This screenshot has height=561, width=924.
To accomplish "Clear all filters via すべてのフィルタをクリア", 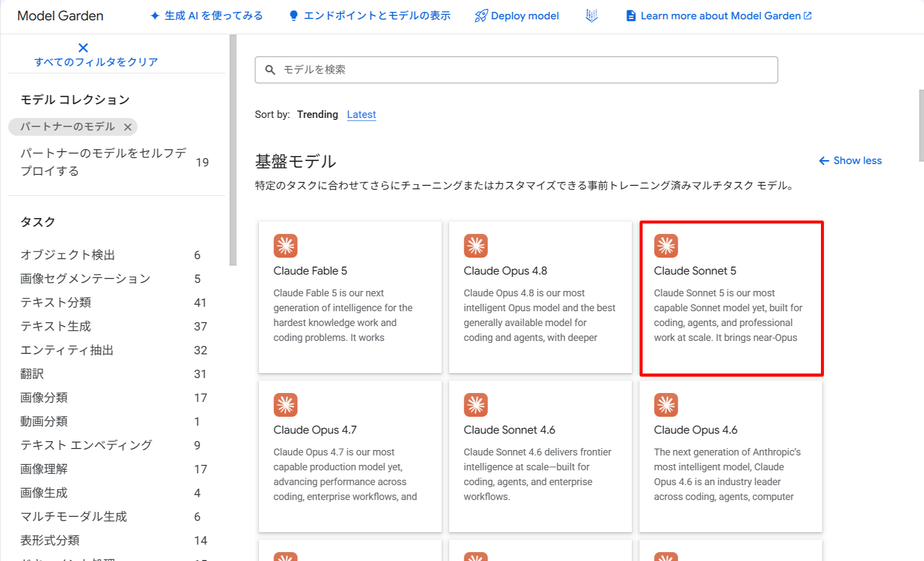I will (96, 62).
